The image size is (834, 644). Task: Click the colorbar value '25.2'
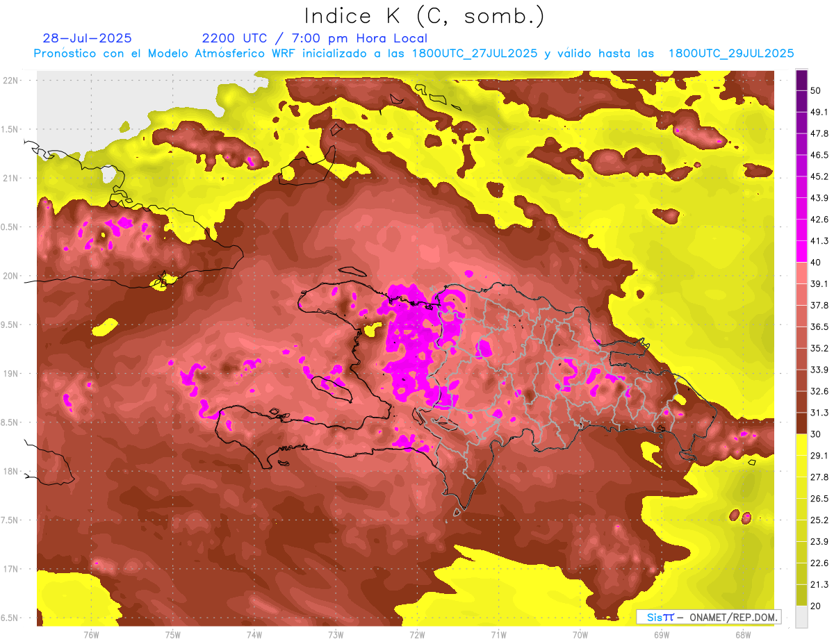pos(819,520)
